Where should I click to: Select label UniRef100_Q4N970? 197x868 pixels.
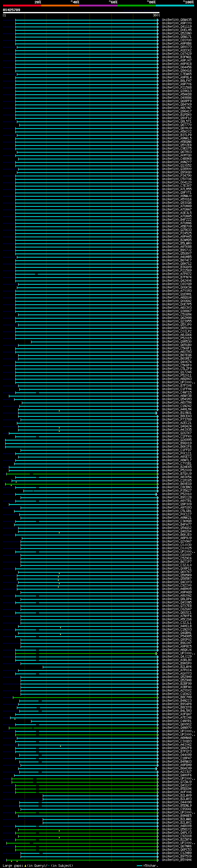coord(176,728)
